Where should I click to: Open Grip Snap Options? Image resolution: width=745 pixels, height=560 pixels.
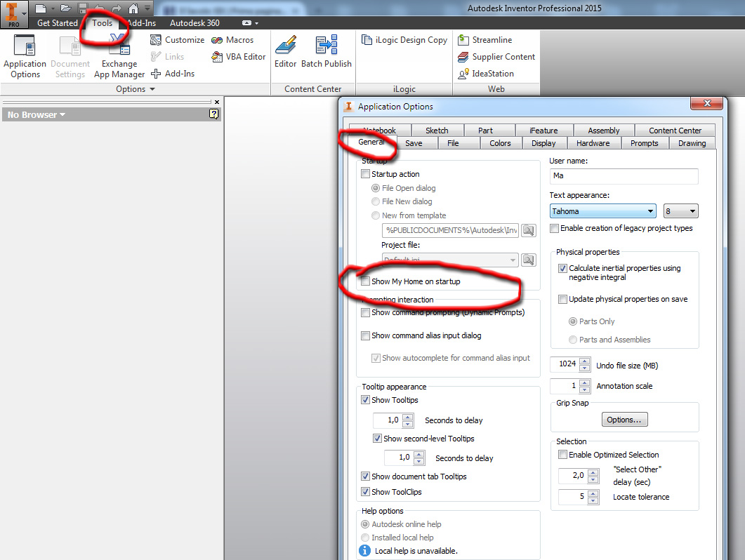coord(624,419)
